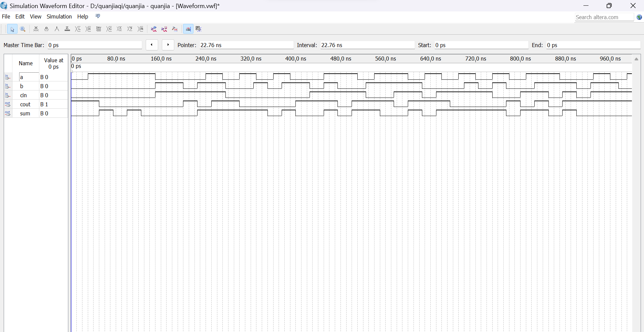644x332 pixels.
Task: Click the Value at 0 ps header
Action: (x=53, y=63)
